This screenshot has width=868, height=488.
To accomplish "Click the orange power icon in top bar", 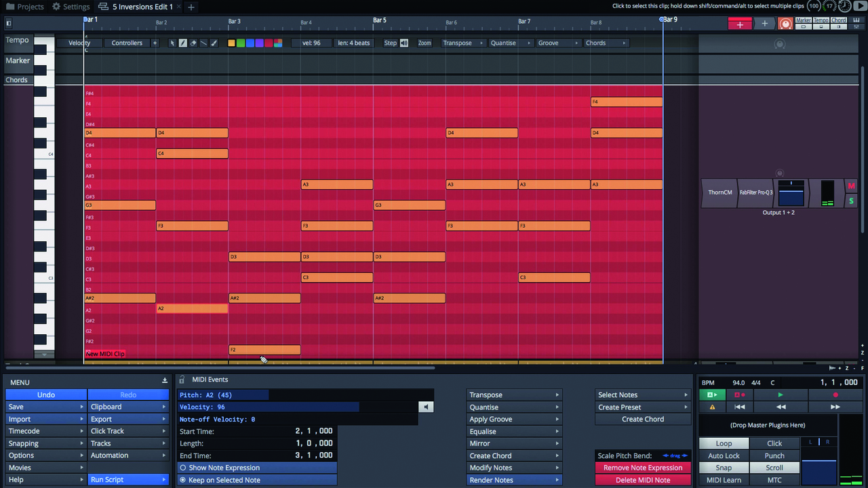I will [x=785, y=24].
